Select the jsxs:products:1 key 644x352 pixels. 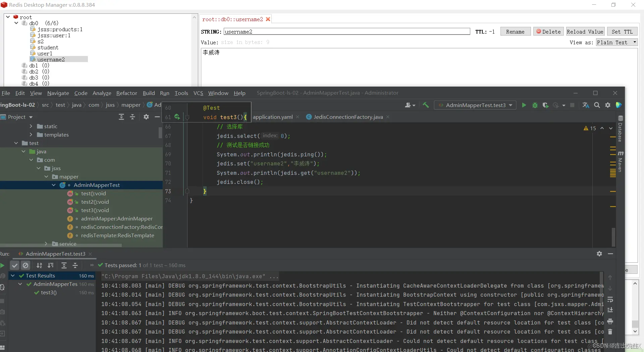[x=60, y=29]
